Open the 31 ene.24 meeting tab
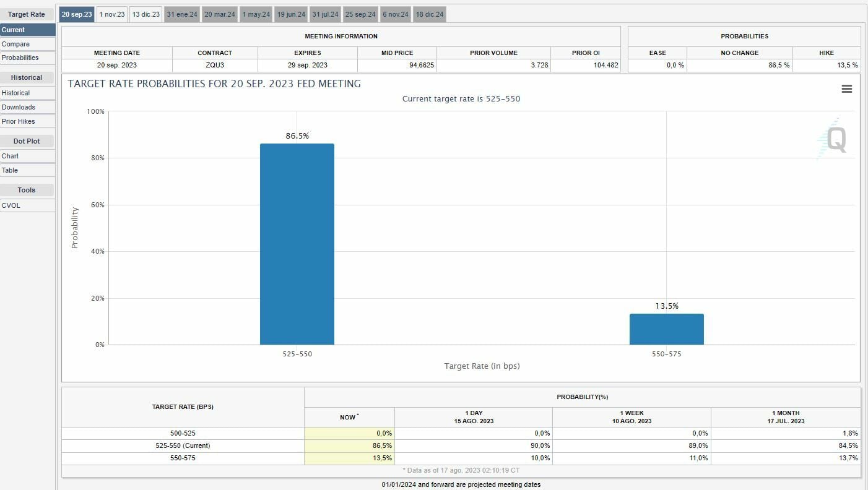Screen dimensions: 868x490 point(182,14)
